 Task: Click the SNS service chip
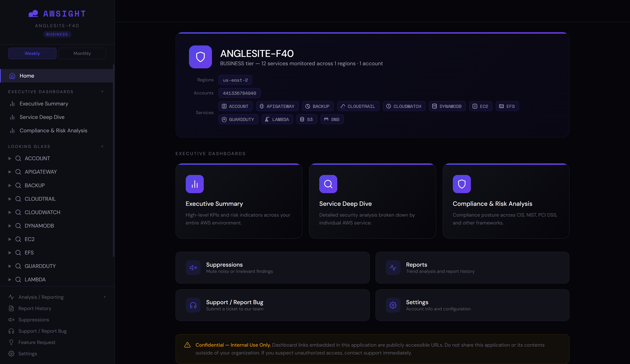pos(332,119)
